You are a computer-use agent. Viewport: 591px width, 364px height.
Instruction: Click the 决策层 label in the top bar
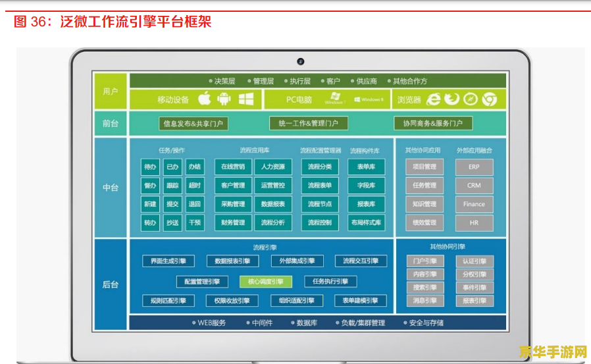224,81
